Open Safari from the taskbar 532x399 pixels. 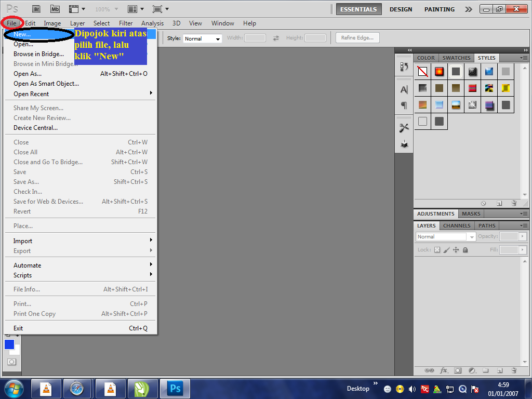coord(77,389)
